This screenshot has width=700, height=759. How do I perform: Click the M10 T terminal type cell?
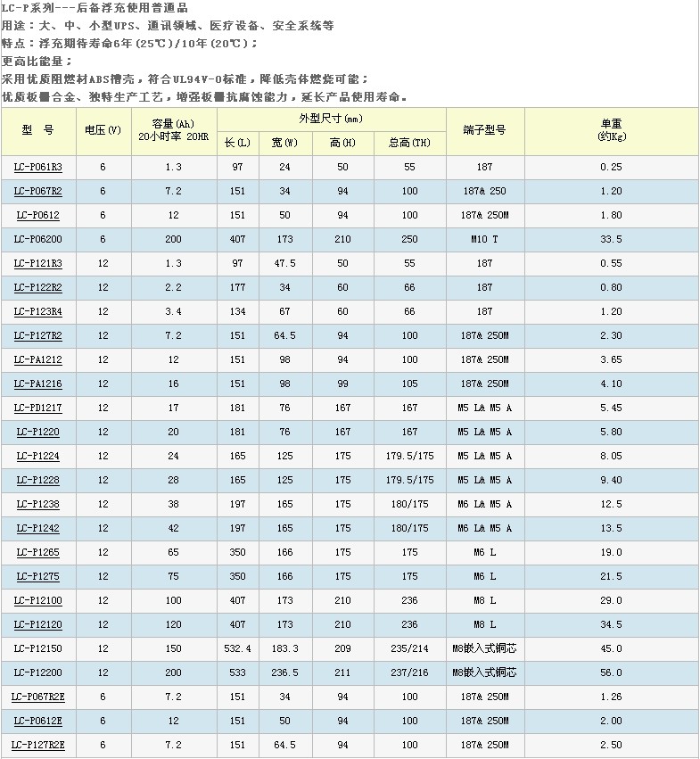click(x=484, y=239)
